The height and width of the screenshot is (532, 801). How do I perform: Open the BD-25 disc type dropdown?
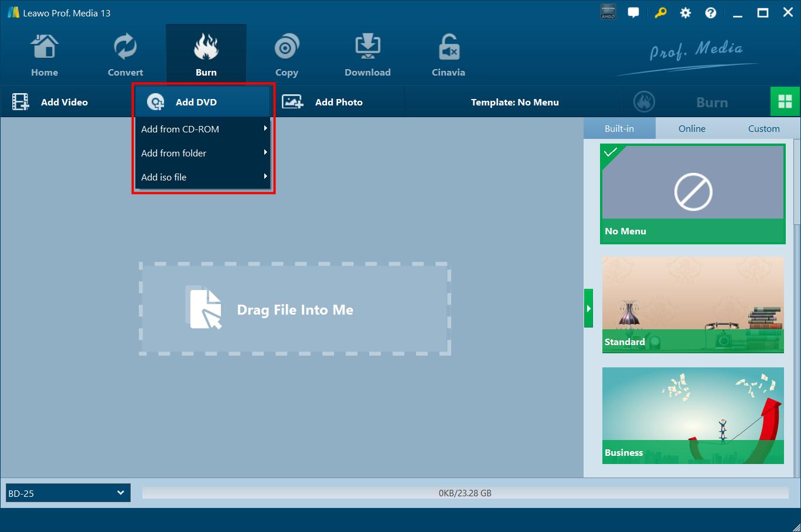tap(68, 493)
